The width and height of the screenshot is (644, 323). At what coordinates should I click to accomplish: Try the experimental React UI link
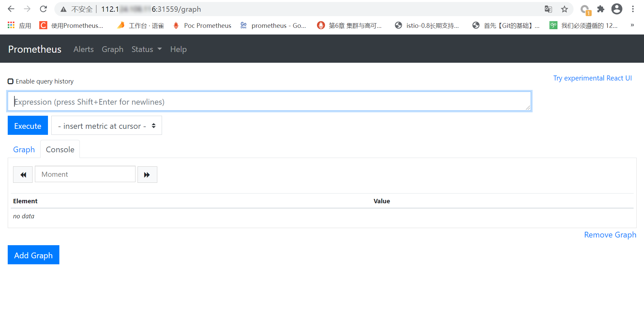coord(592,78)
